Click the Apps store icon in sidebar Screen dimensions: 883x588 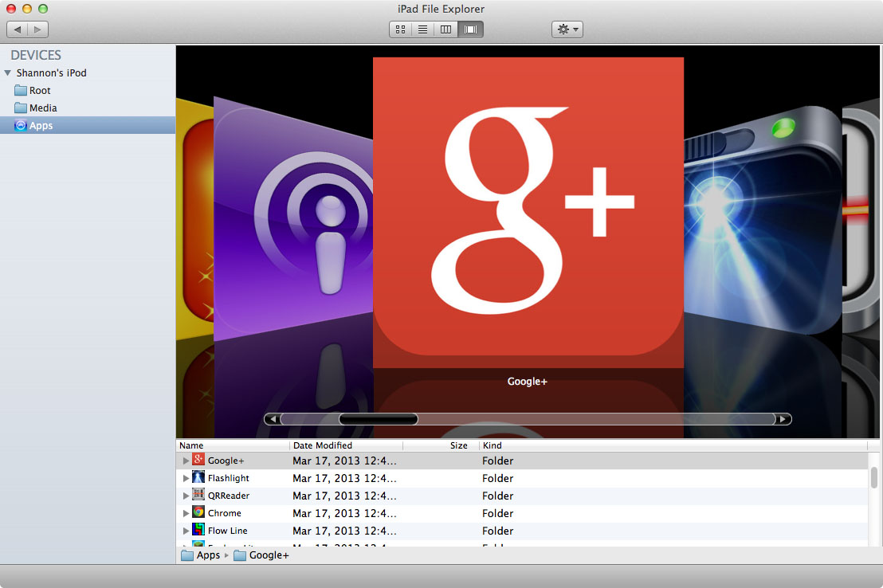(21, 125)
